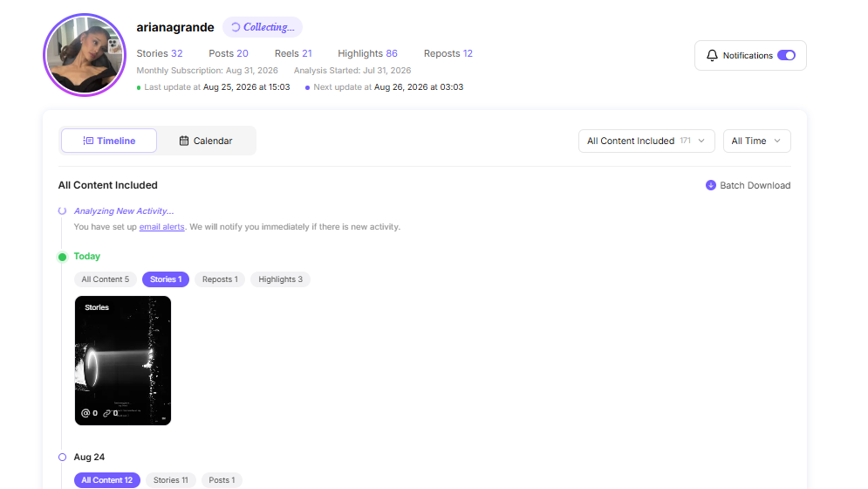The width and height of the screenshot is (868, 489).
Task: Select the Posts 1 filter chip
Action: [x=222, y=480]
